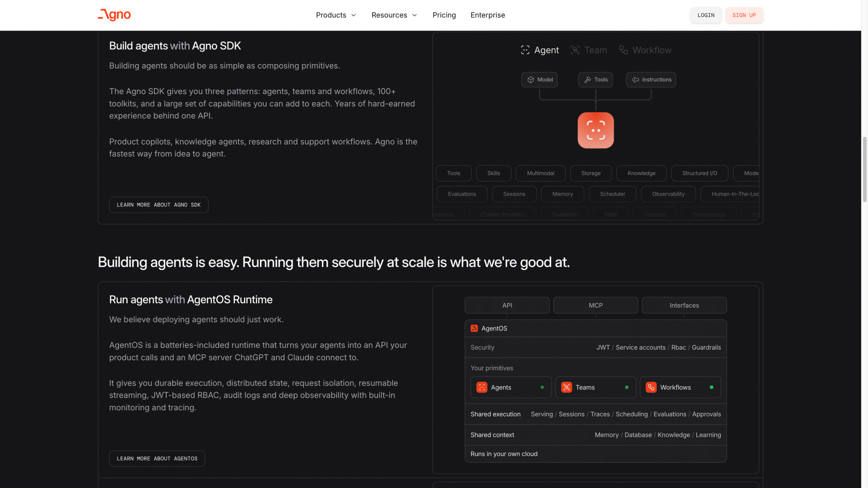868x488 pixels.
Task: Click the Workflows primitive card
Action: [680, 388]
